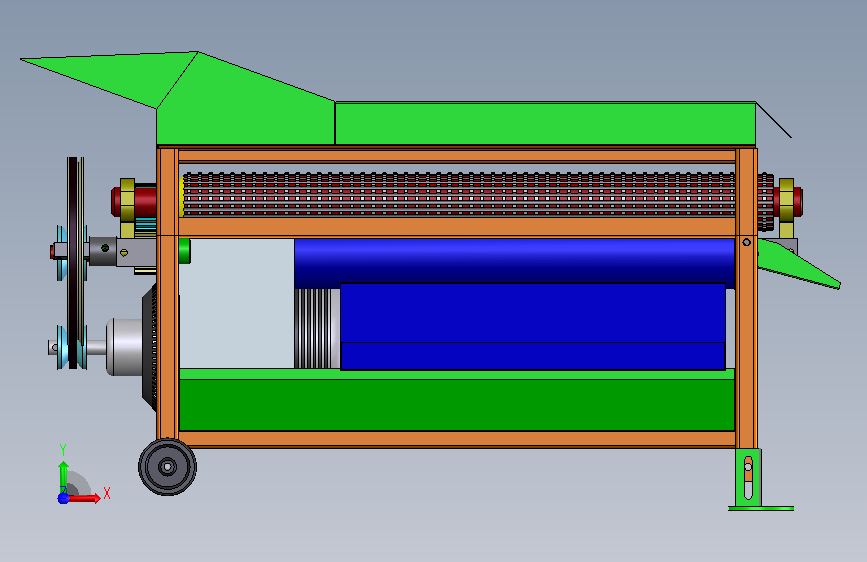The width and height of the screenshot is (867, 562).
Task: Select the left yellow bearing housing
Action: point(128,199)
